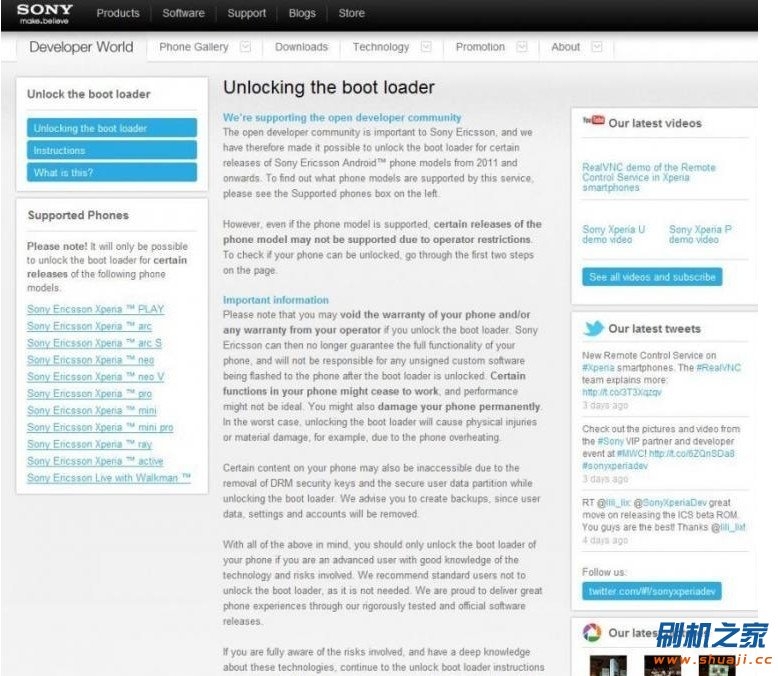Open the Instructions sidebar button
The image size is (778, 676).
[x=112, y=150]
